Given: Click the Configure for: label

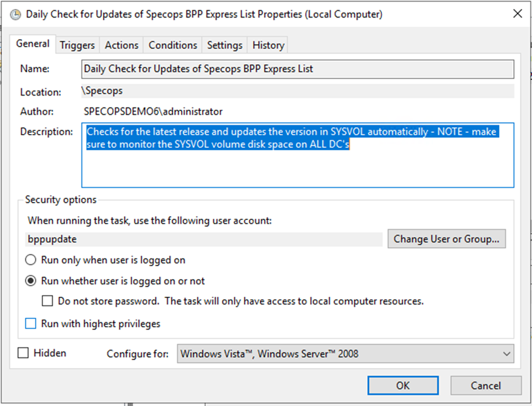Looking at the screenshot, I should pyautogui.click(x=138, y=354).
